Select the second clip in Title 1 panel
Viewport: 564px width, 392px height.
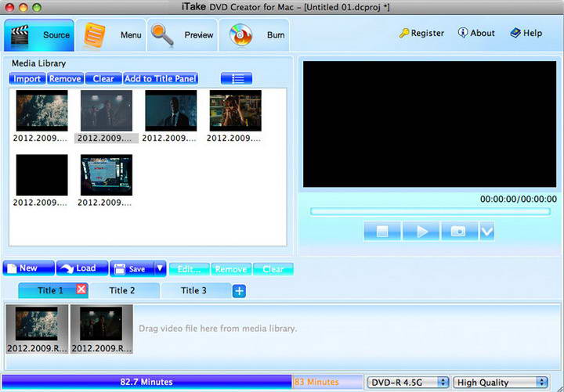click(101, 329)
